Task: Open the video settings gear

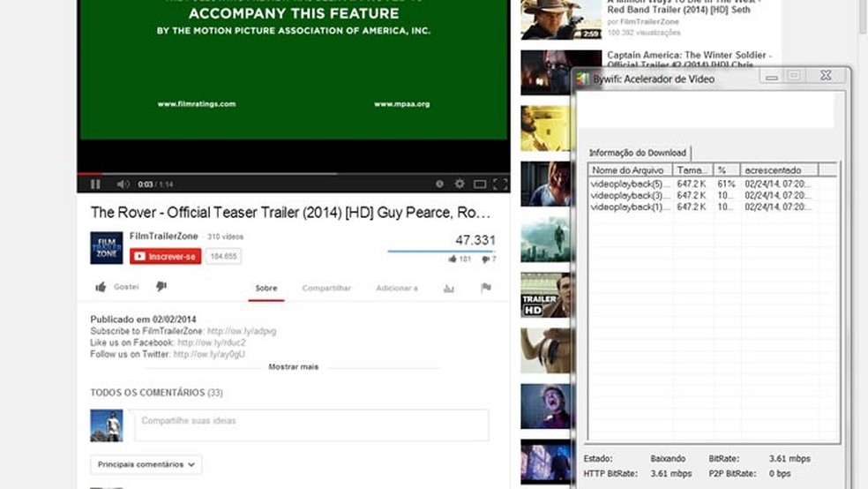Action: [460, 184]
